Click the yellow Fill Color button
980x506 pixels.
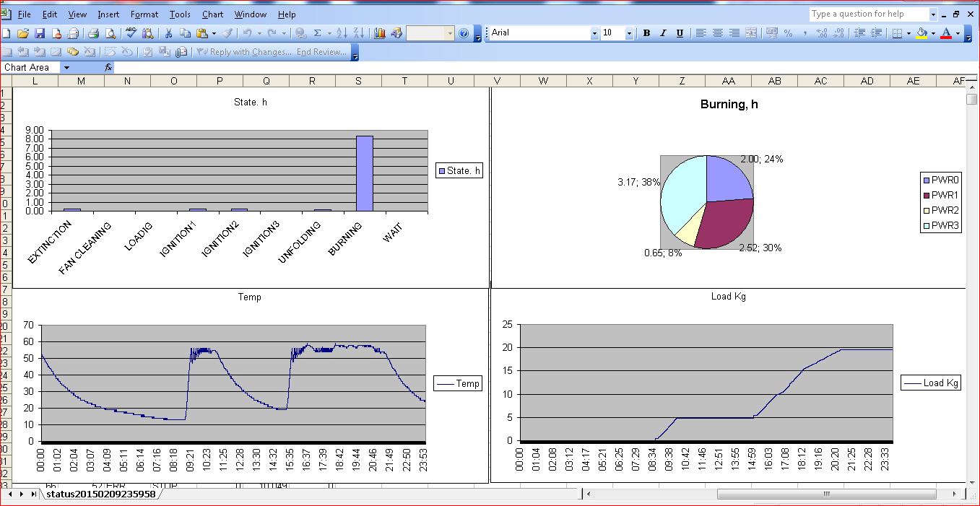click(x=921, y=33)
